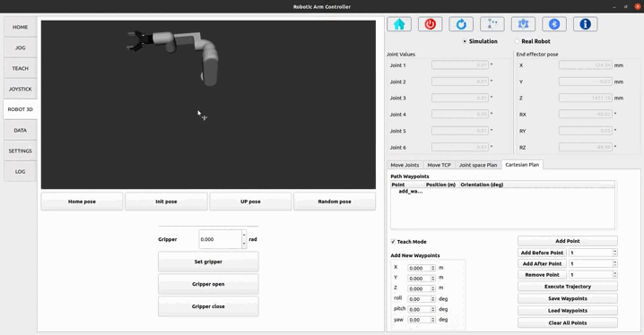
Task: Click the Execute Trajectory button
Action: [567, 287]
